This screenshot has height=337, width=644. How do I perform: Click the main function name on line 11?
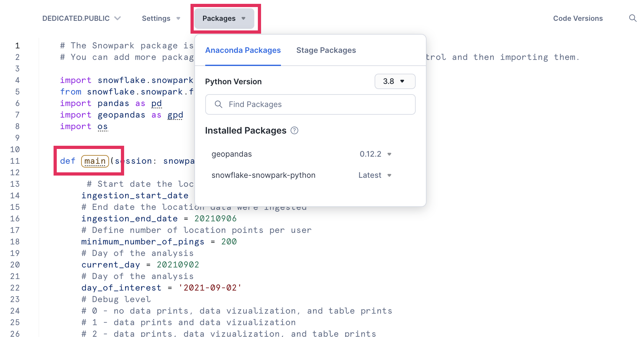[x=95, y=161]
